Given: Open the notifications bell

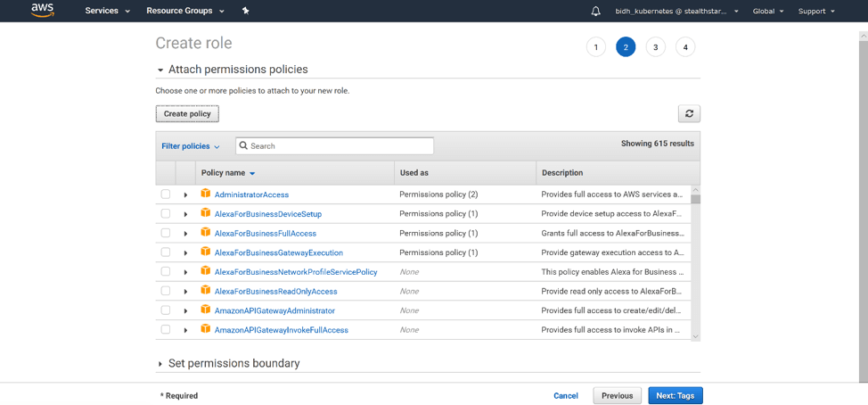Looking at the screenshot, I should pos(595,11).
